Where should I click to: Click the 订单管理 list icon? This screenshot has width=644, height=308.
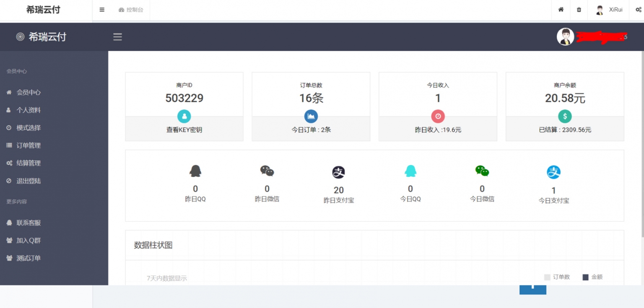[x=8, y=145]
